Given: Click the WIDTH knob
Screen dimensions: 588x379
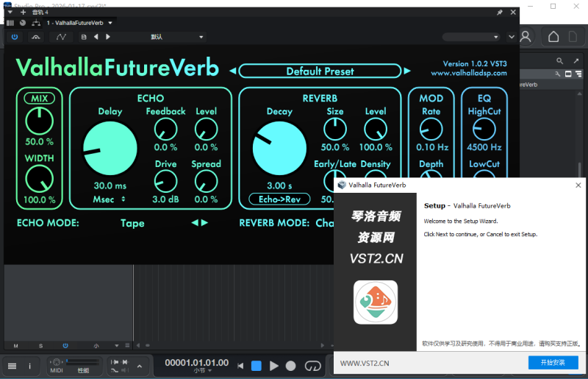Looking at the screenshot, I should pos(40,179).
